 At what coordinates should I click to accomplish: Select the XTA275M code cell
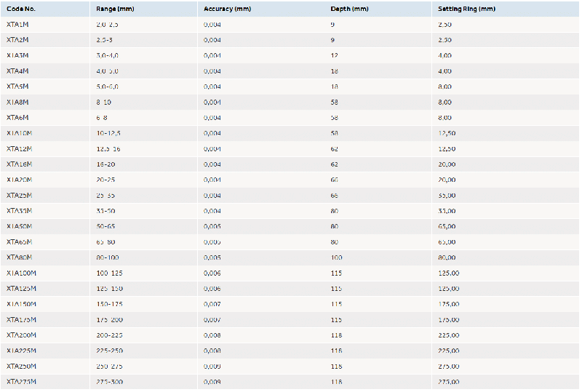click(21, 382)
